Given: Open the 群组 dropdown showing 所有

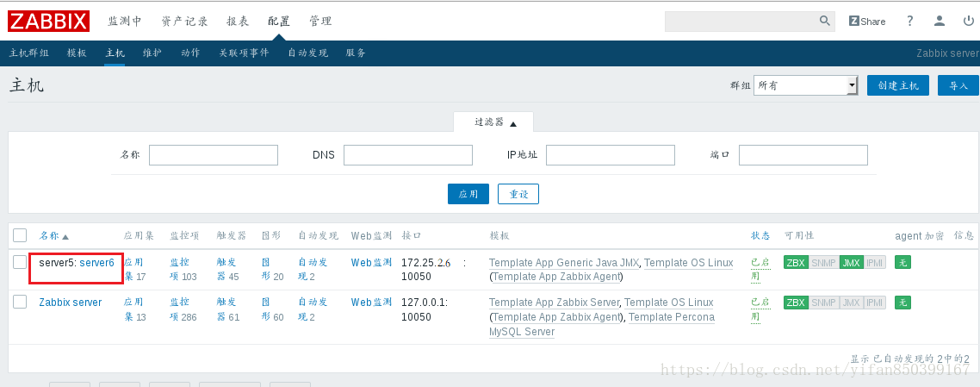Looking at the screenshot, I should pyautogui.click(x=806, y=85).
